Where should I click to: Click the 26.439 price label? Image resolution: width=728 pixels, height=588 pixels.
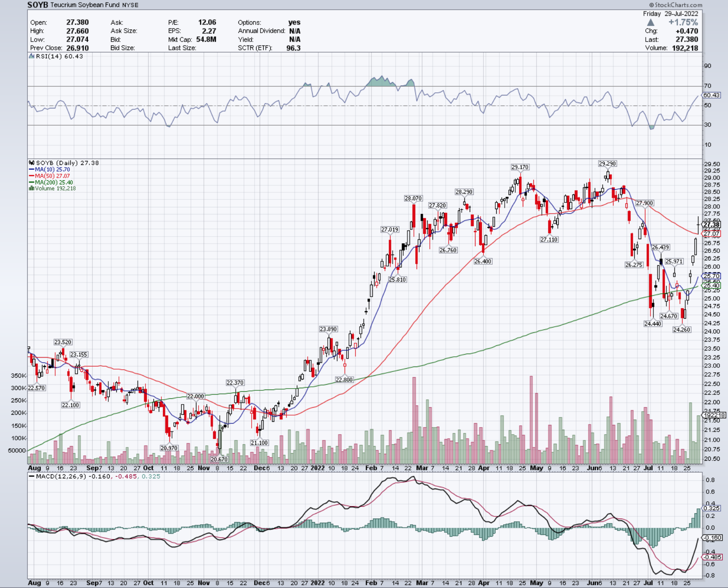(660, 247)
